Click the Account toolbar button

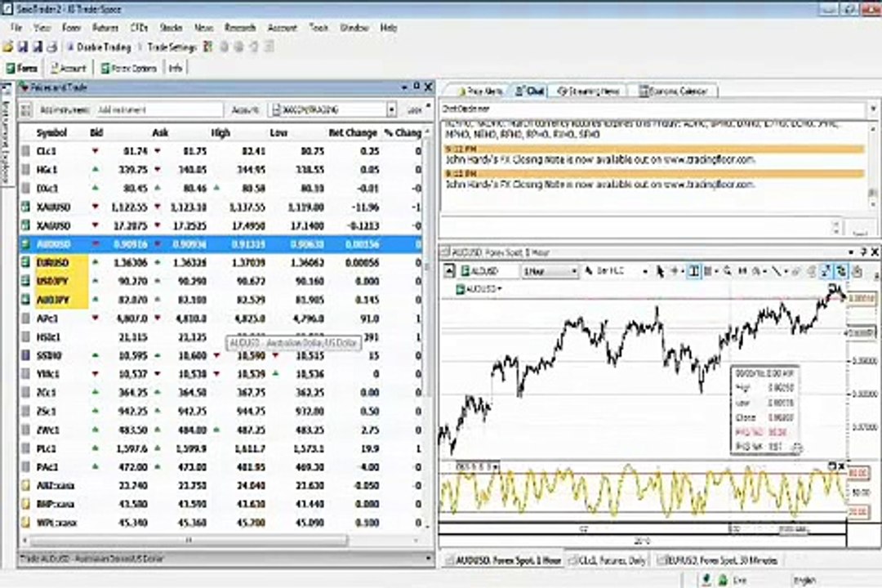point(69,69)
